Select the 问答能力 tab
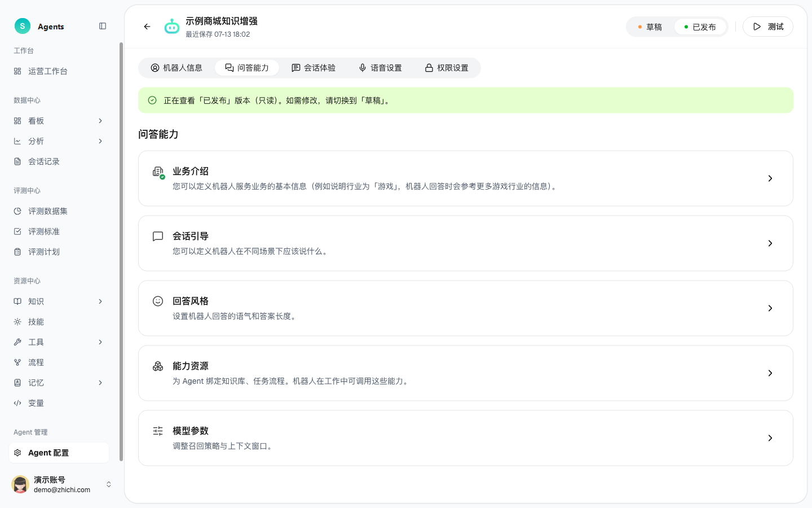Image resolution: width=812 pixels, height=508 pixels. tap(247, 68)
